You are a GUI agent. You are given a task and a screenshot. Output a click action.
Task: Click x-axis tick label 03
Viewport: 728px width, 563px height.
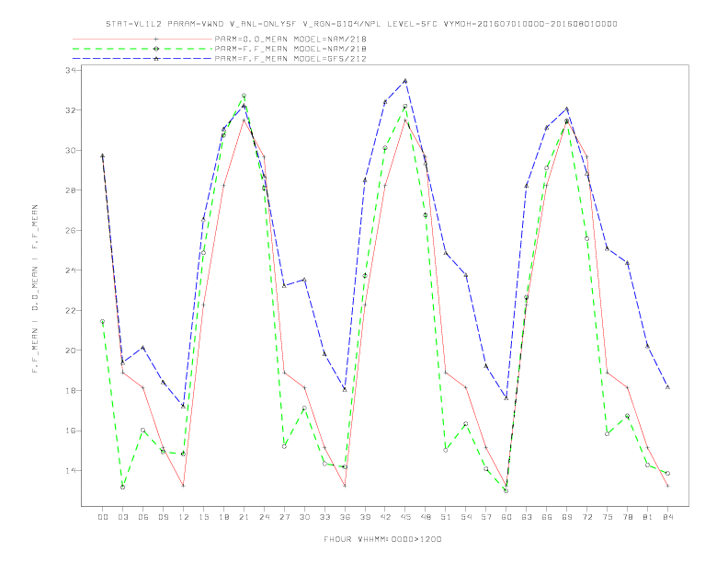pos(122,517)
